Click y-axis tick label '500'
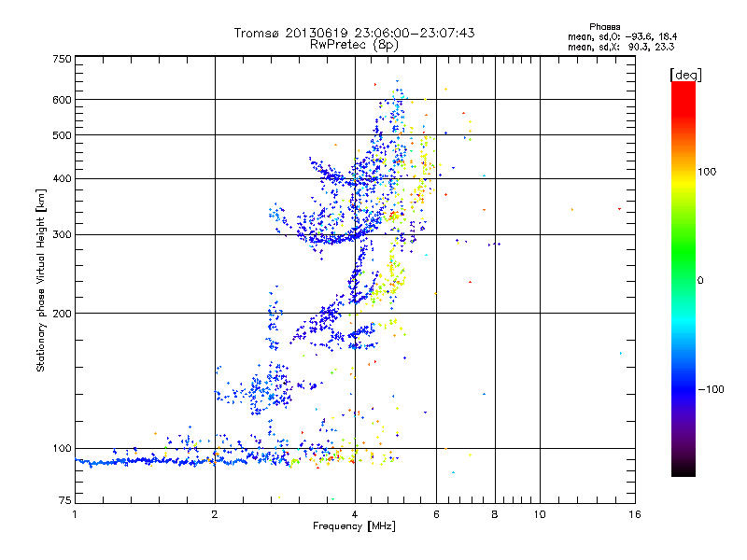 (x=62, y=135)
